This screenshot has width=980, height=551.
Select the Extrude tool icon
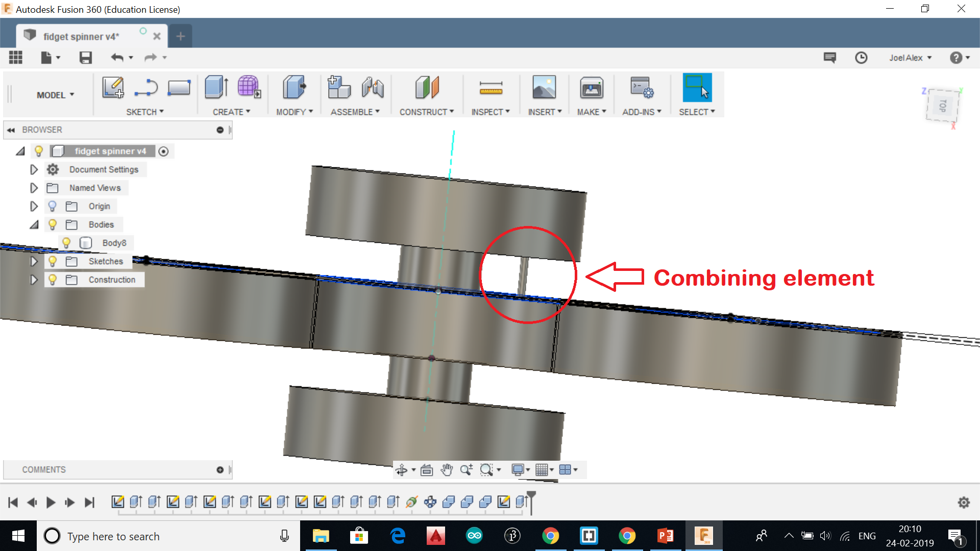pos(216,87)
